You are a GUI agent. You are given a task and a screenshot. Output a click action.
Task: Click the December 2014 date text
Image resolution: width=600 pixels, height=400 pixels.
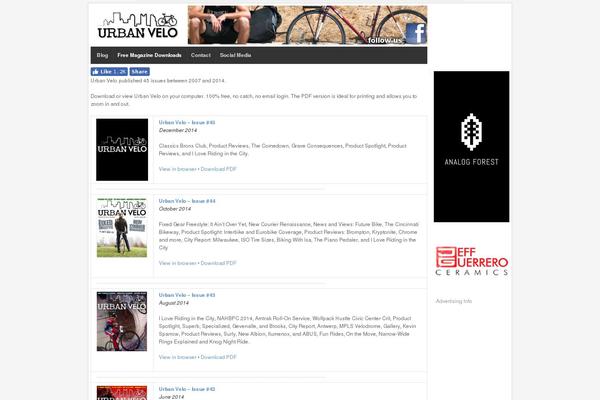(178, 131)
